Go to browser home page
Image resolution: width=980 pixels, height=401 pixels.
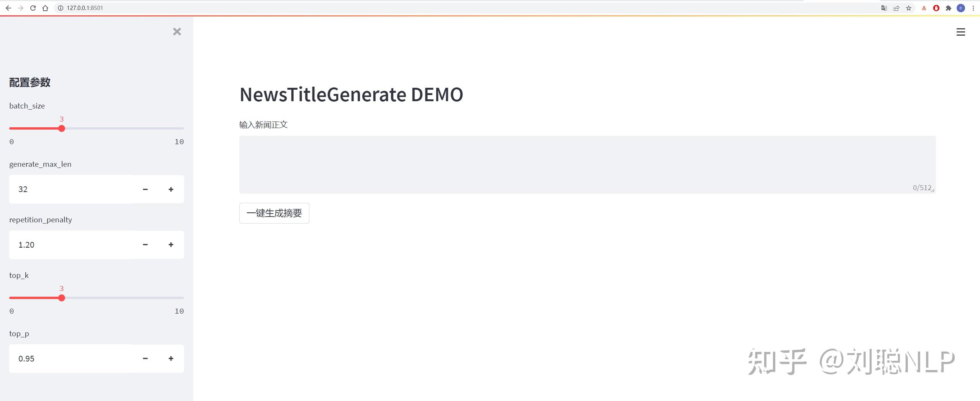(45, 8)
